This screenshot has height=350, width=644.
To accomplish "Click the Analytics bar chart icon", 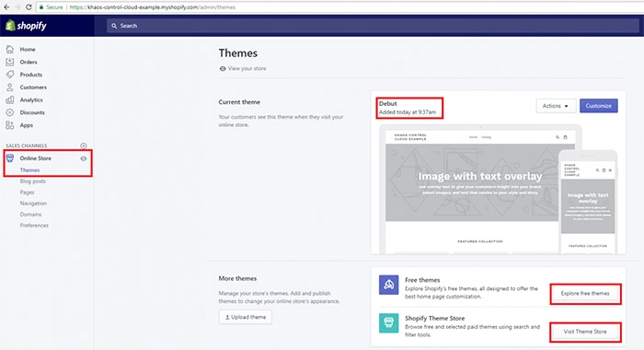I will (10, 100).
